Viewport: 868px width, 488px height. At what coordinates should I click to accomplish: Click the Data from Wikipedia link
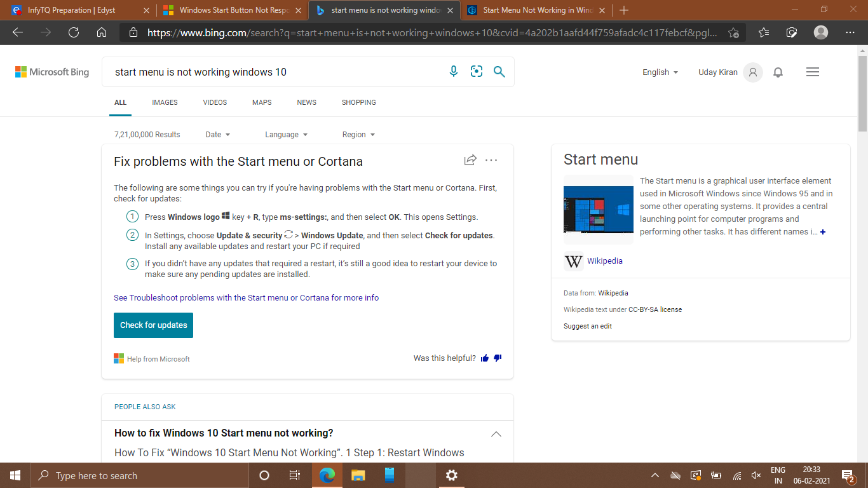pyautogui.click(x=613, y=293)
